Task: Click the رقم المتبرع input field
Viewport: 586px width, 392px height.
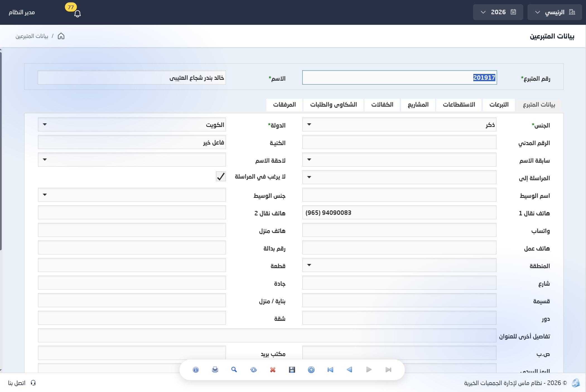Action: click(399, 78)
